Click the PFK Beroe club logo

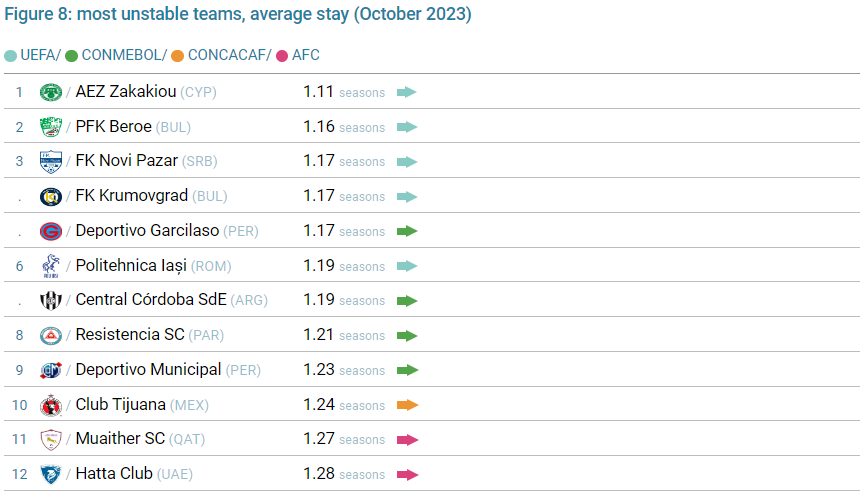(50, 127)
